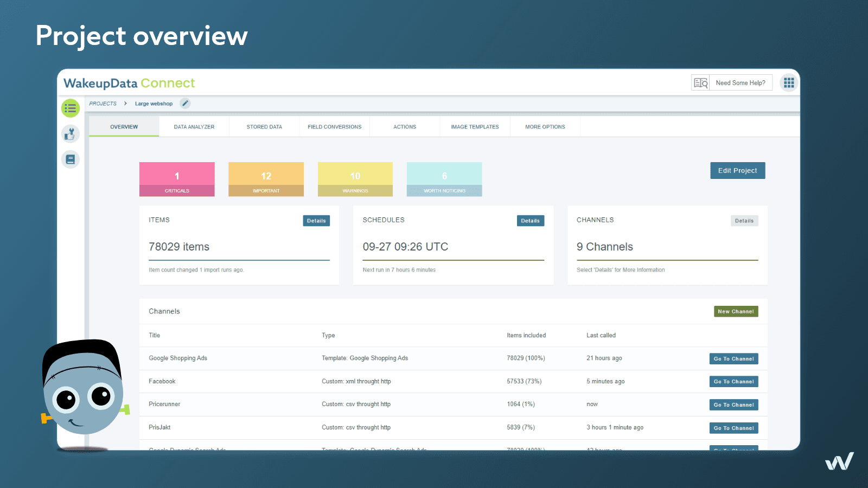Click the Edit Project button

pyautogui.click(x=737, y=170)
